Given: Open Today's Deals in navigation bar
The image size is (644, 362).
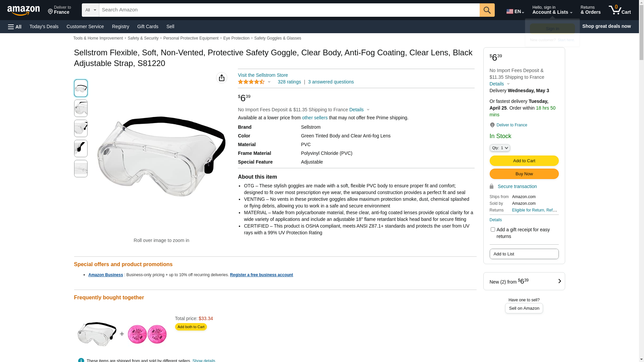Looking at the screenshot, I should point(44,26).
